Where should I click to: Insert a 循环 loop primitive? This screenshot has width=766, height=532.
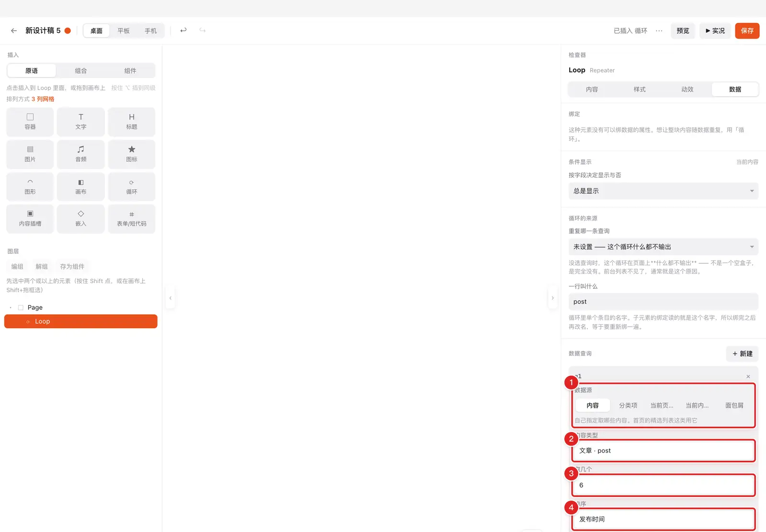coord(132,187)
